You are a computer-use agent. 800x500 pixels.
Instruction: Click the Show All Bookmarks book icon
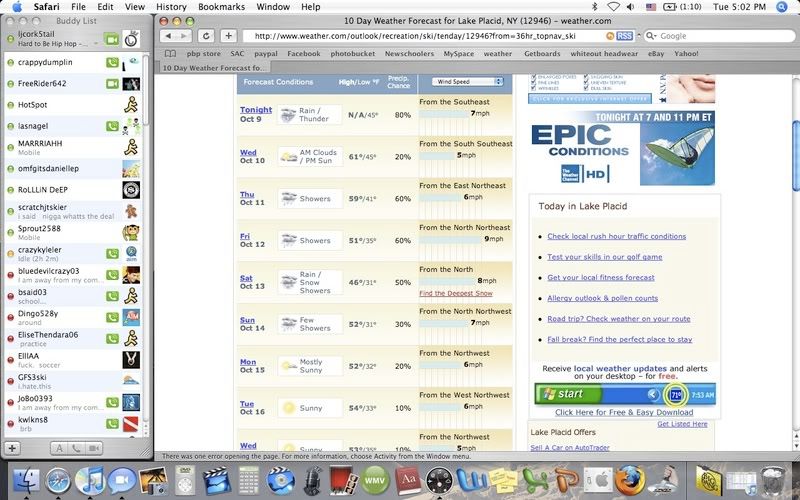pos(168,53)
